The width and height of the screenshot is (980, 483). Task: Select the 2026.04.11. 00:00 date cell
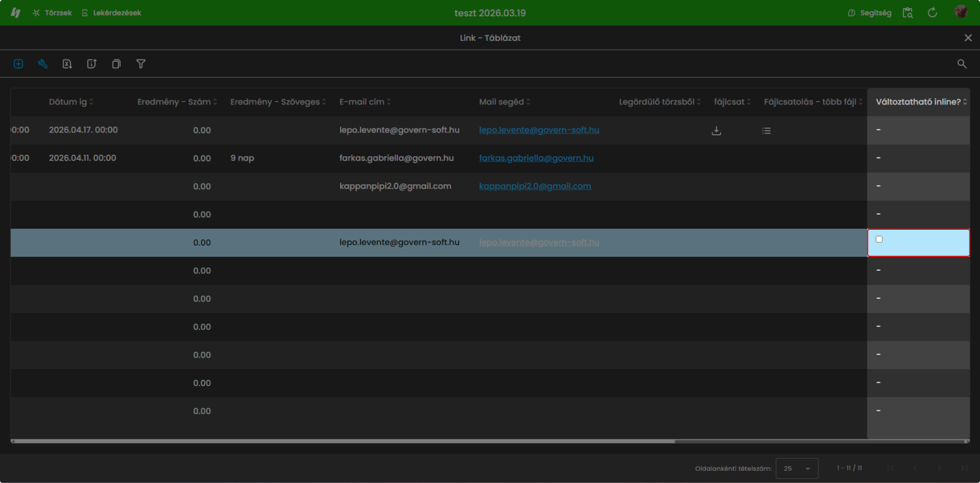tap(82, 158)
